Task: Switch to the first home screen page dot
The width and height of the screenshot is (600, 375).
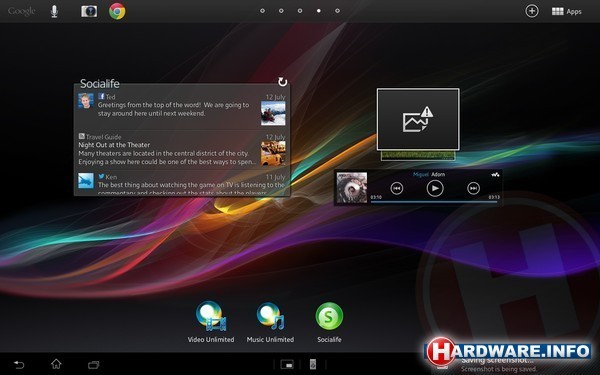Action: [x=262, y=11]
